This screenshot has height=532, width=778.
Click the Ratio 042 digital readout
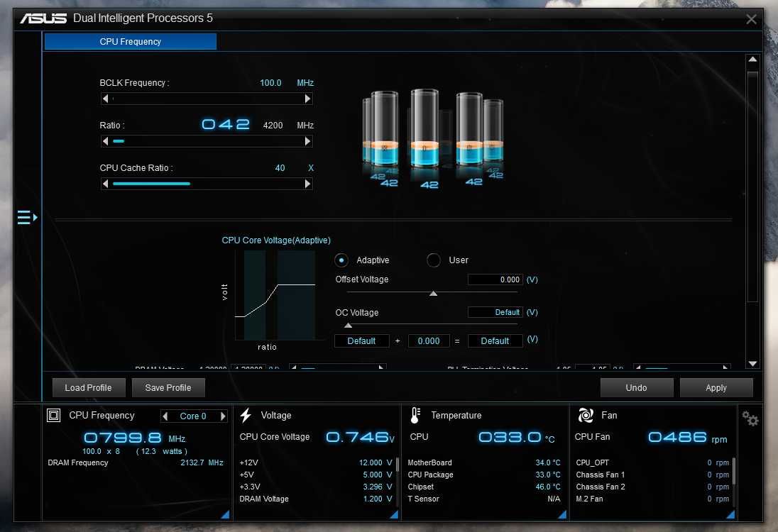click(x=226, y=124)
